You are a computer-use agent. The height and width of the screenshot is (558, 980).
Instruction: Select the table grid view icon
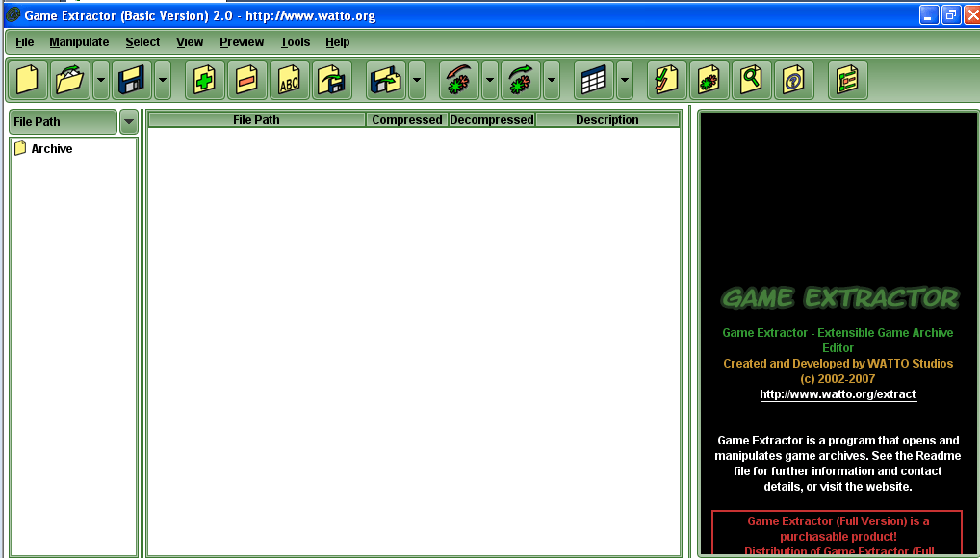594,80
